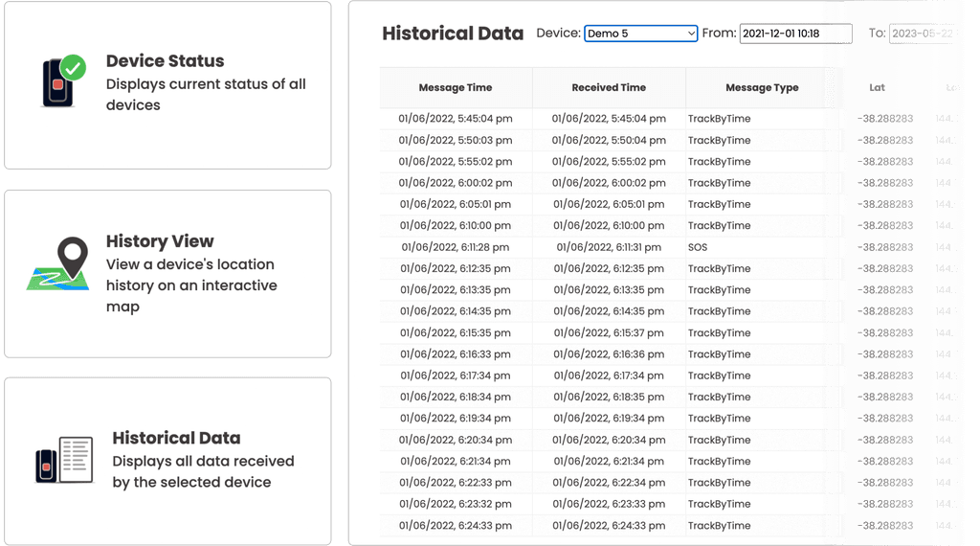Select message time 01/06/2022, 6:17:34 pm
980x546 pixels.
456,375
